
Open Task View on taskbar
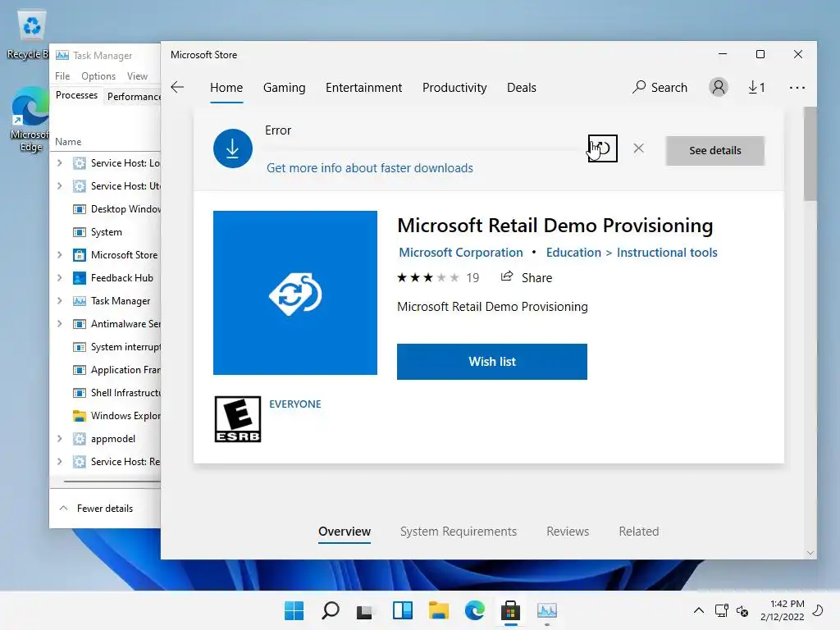point(365,610)
